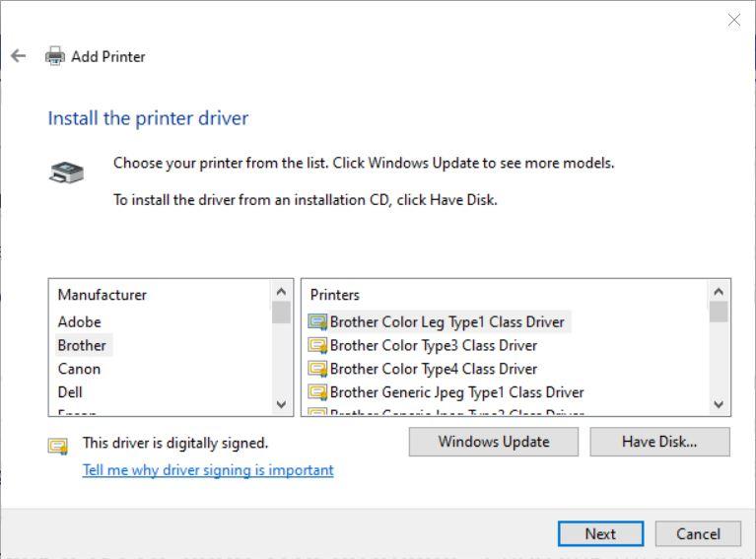Select Brother in Manufacturer list
This screenshot has height=559, width=756.
[x=82, y=345]
